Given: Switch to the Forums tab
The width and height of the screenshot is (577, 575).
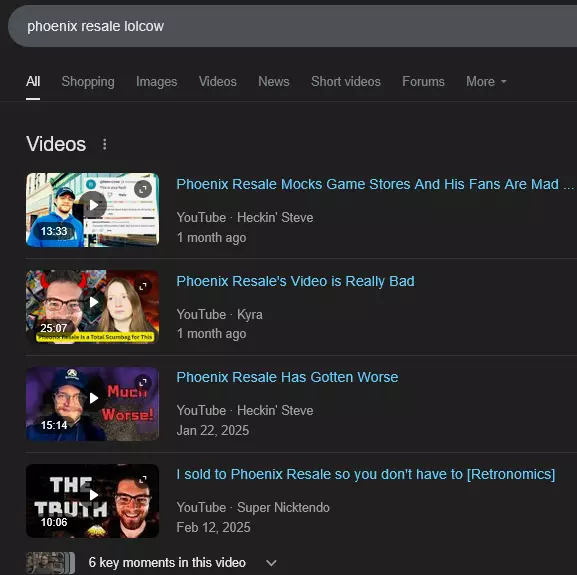Looking at the screenshot, I should [x=423, y=82].
